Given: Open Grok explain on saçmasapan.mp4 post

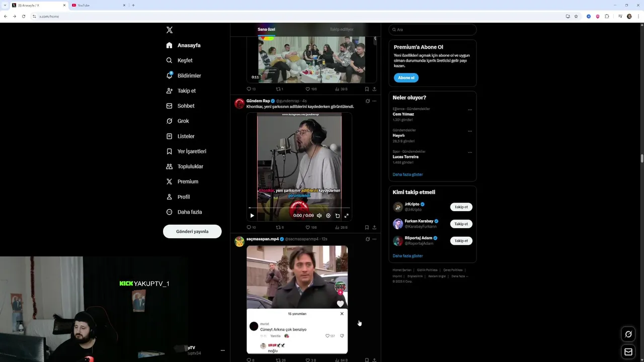Looking at the screenshot, I should (367, 239).
